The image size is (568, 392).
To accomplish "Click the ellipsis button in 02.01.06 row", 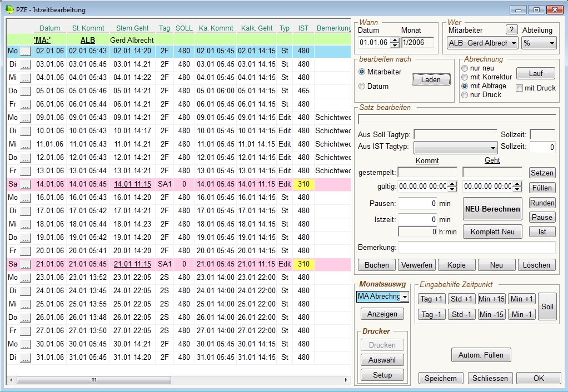I will (26, 51).
